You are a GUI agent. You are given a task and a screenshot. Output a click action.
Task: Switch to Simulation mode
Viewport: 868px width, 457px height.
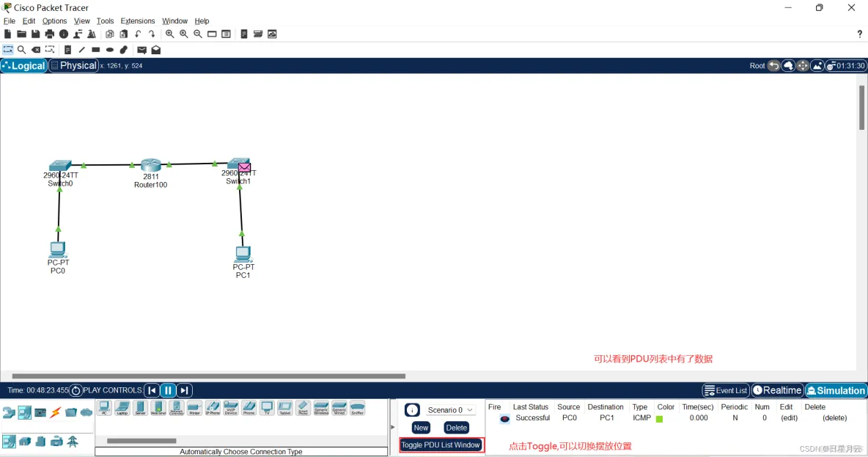pyautogui.click(x=836, y=390)
